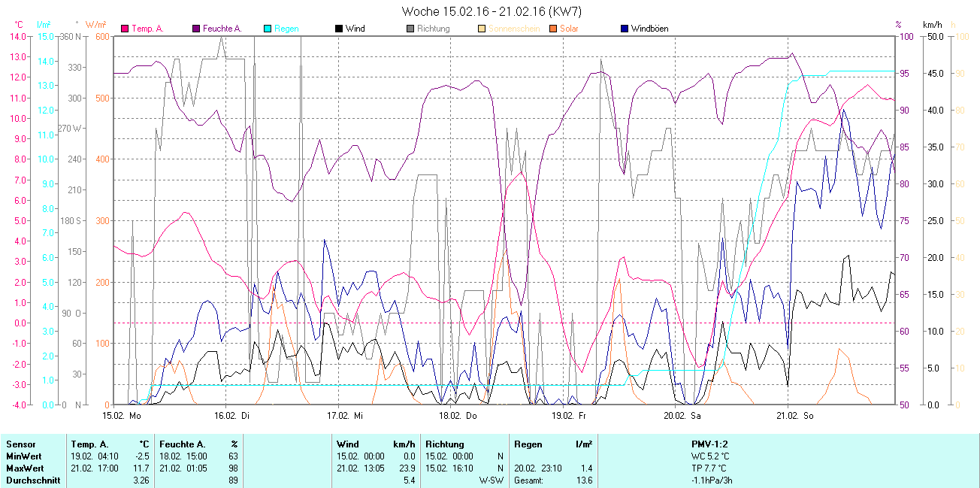Image resolution: width=980 pixels, height=488 pixels.
Task: Click the chart title 'Woche 15.02.16 - 21.02.16 (KW7)'
Action: point(492,11)
